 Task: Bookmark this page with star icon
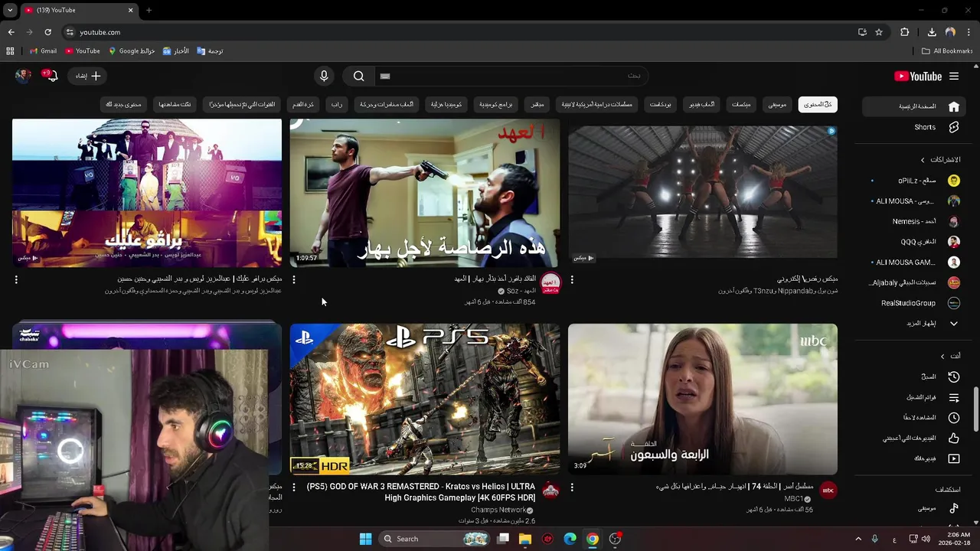879,32
